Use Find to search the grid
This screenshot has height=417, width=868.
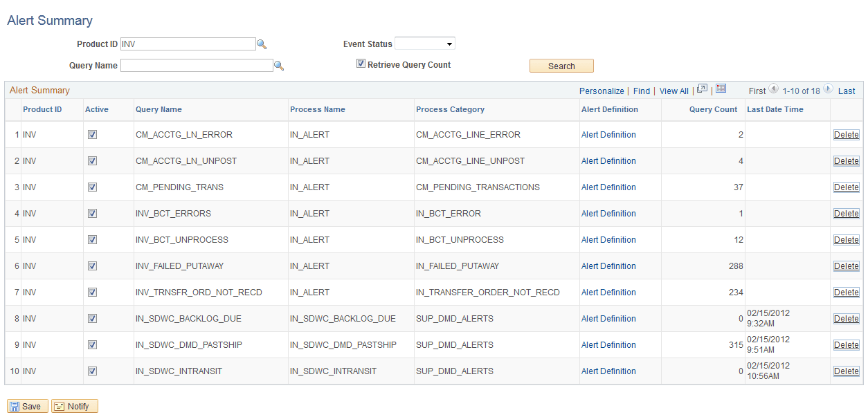(641, 91)
